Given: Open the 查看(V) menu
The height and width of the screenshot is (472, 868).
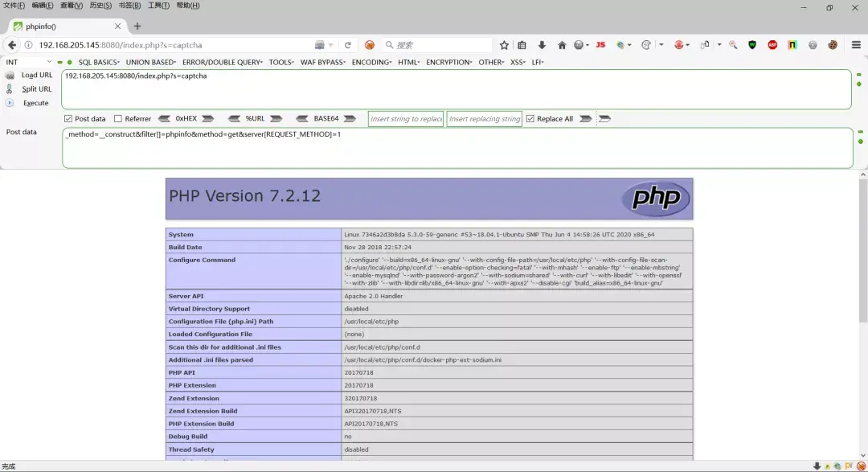Looking at the screenshot, I should click(x=72, y=6).
